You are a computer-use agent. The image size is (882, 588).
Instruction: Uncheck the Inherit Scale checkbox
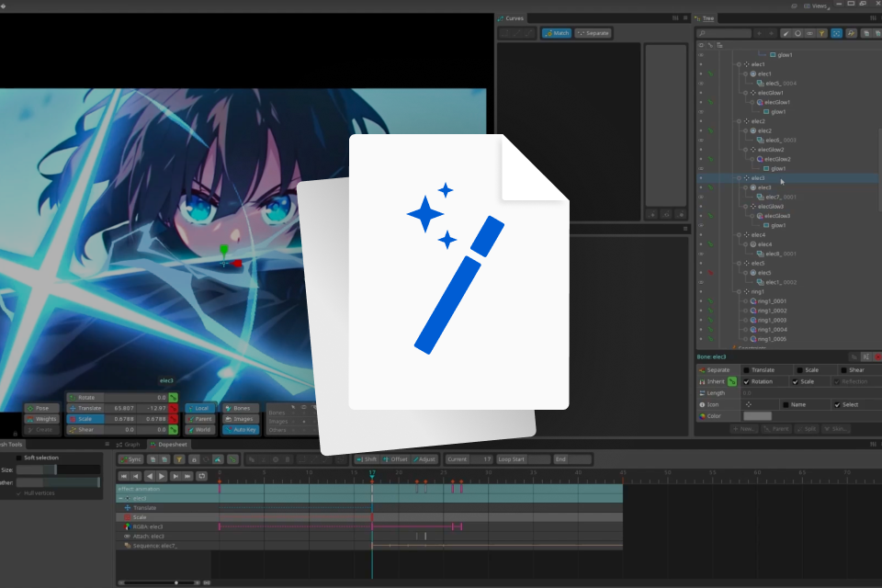point(796,381)
